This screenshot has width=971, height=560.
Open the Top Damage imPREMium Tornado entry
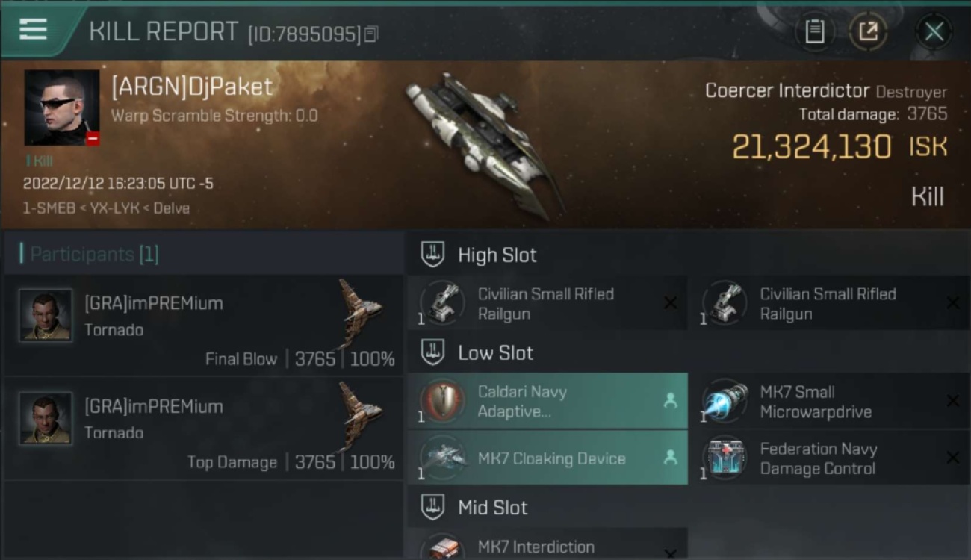(x=203, y=429)
